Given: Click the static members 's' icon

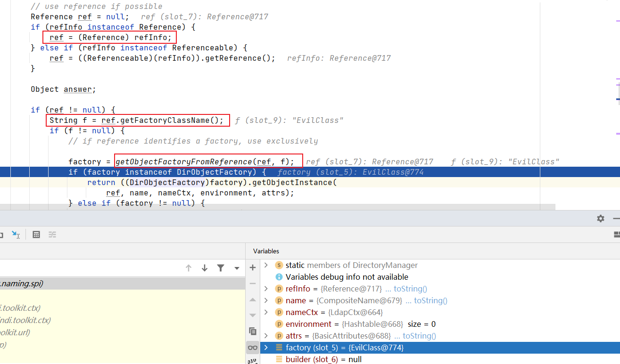Looking at the screenshot, I should pyautogui.click(x=279, y=265).
